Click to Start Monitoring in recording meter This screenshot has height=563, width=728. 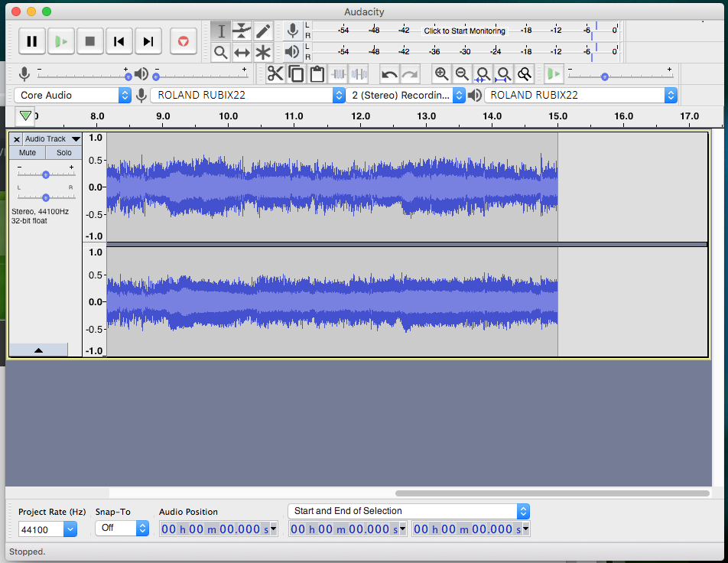pos(464,31)
